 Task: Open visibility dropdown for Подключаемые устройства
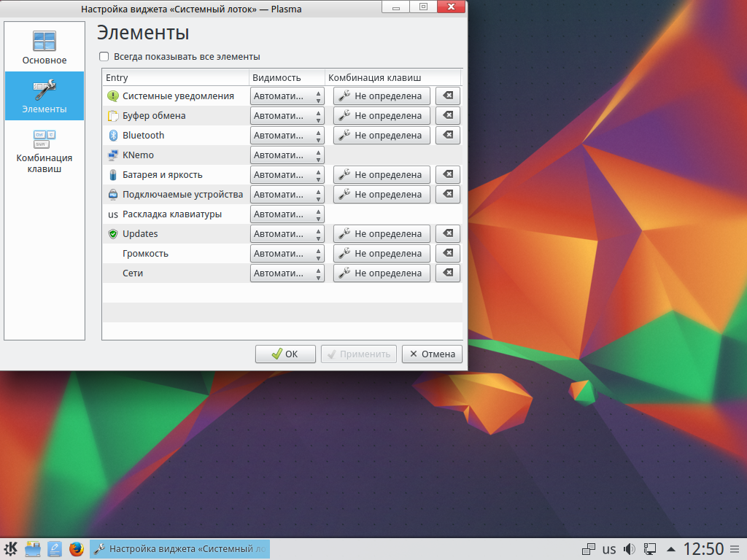coord(287,194)
